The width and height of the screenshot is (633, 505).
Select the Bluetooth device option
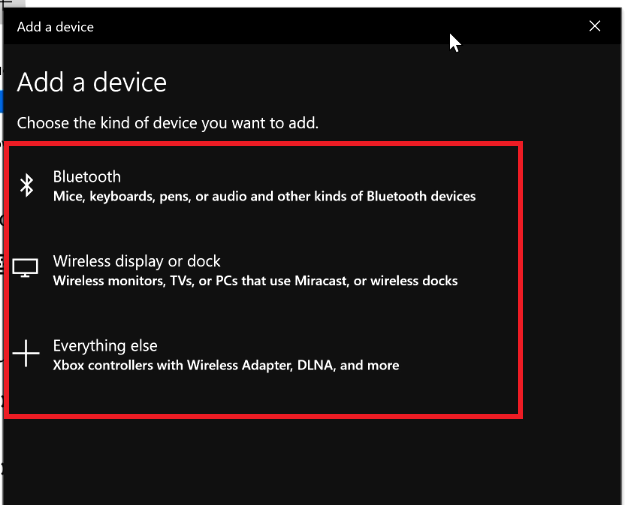[x=263, y=186]
